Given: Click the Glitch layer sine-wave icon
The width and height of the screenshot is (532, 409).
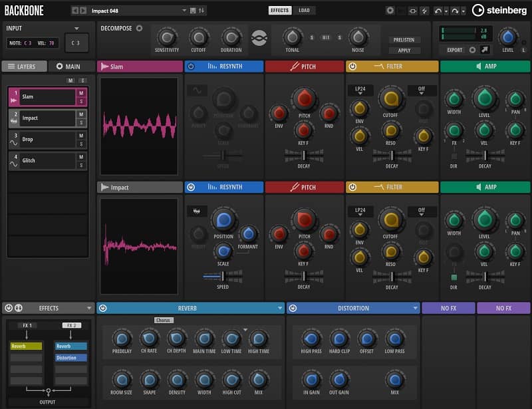Looking at the screenshot, I should [13, 164].
